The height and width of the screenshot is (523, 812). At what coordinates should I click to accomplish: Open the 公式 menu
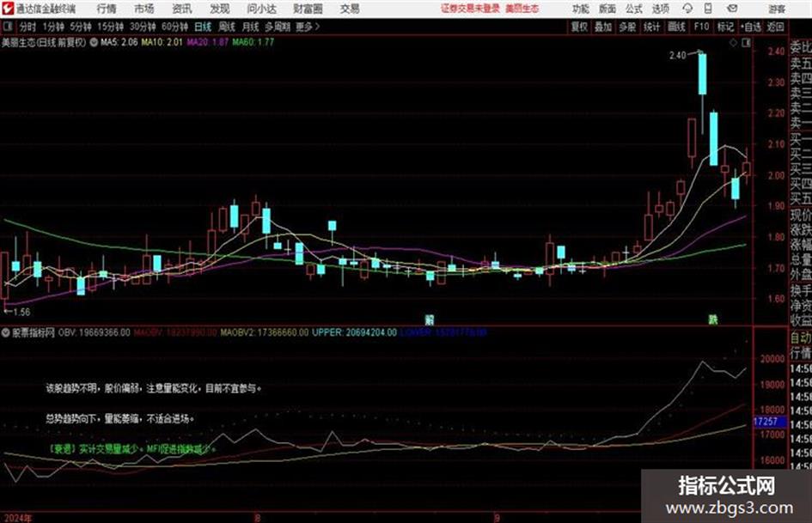click(x=634, y=9)
